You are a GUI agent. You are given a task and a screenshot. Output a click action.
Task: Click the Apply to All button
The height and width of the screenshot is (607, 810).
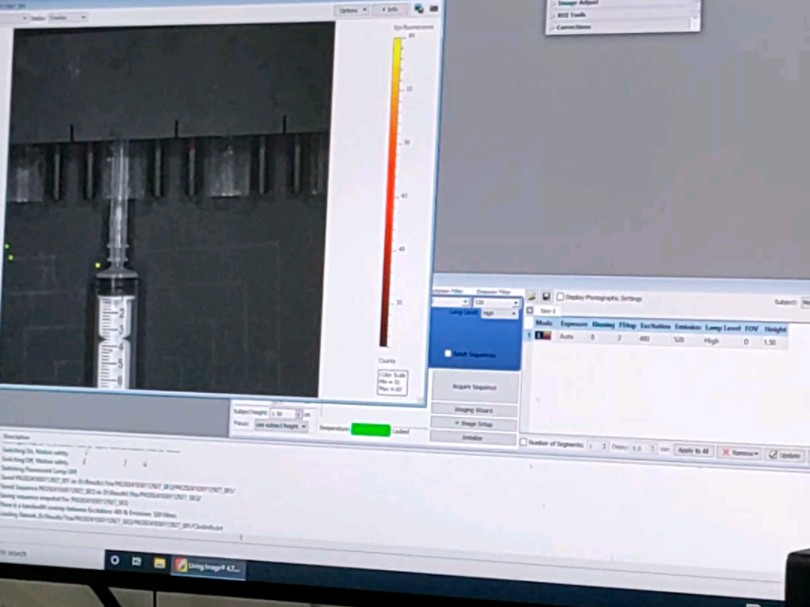(x=693, y=450)
